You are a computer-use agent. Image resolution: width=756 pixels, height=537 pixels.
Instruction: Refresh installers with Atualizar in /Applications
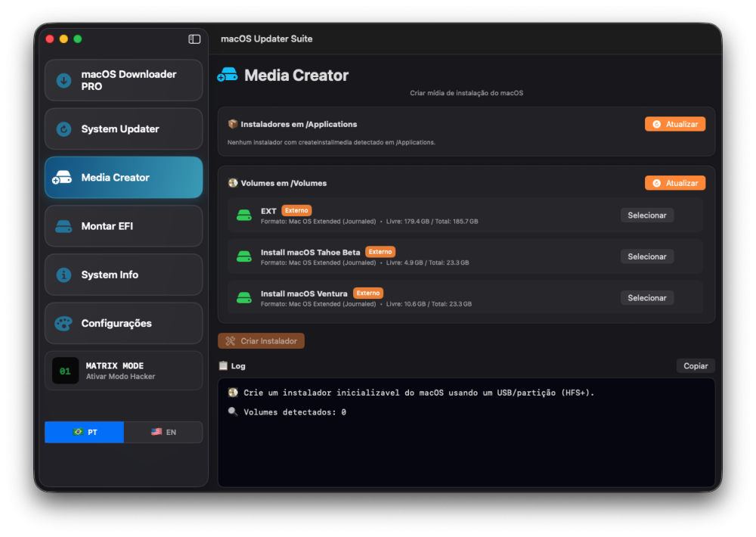point(675,124)
